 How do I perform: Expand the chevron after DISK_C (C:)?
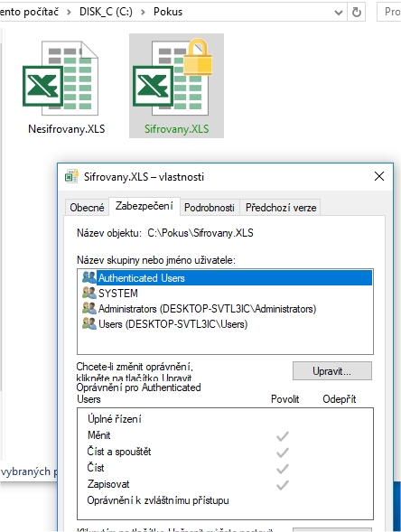coord(143,13)
